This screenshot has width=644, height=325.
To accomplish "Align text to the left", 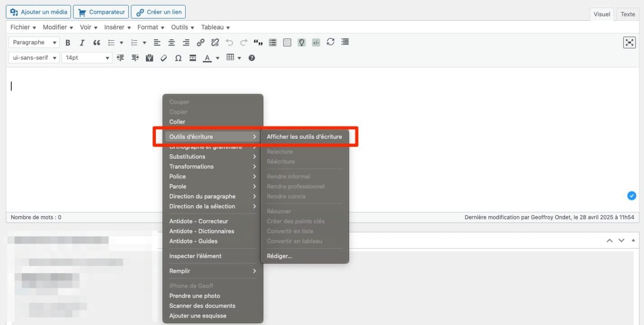I will (157, 43).
